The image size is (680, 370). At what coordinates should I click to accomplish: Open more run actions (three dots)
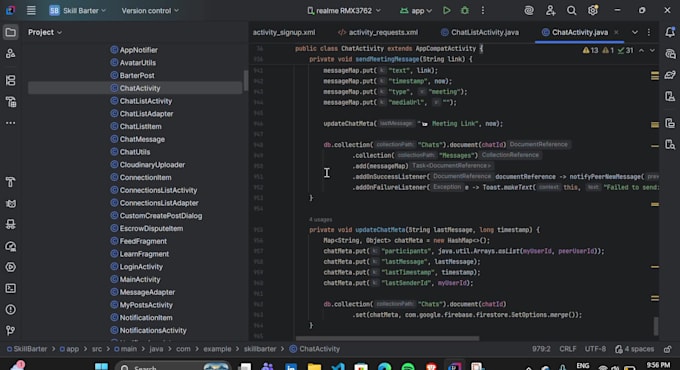[x=483, y=10]
